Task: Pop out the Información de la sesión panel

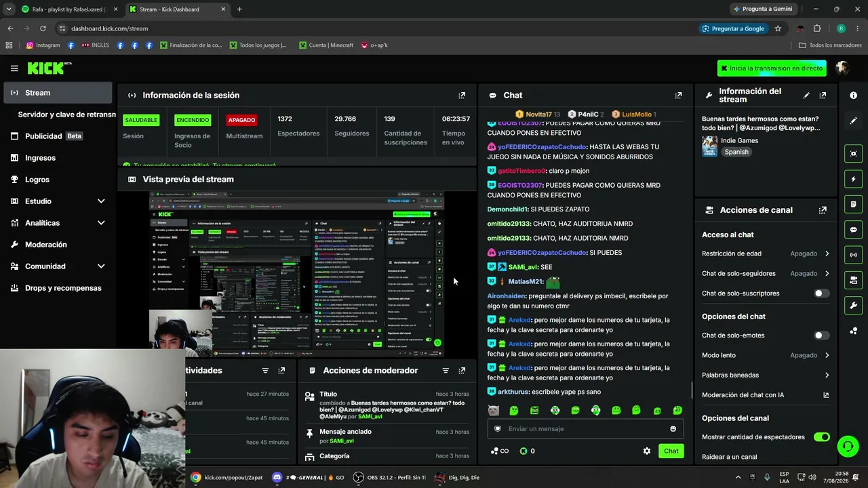Action: point(462,96)
